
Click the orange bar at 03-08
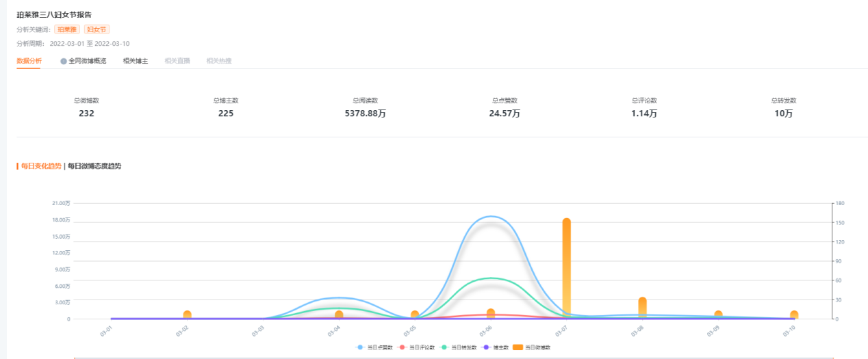pos(642,308)
